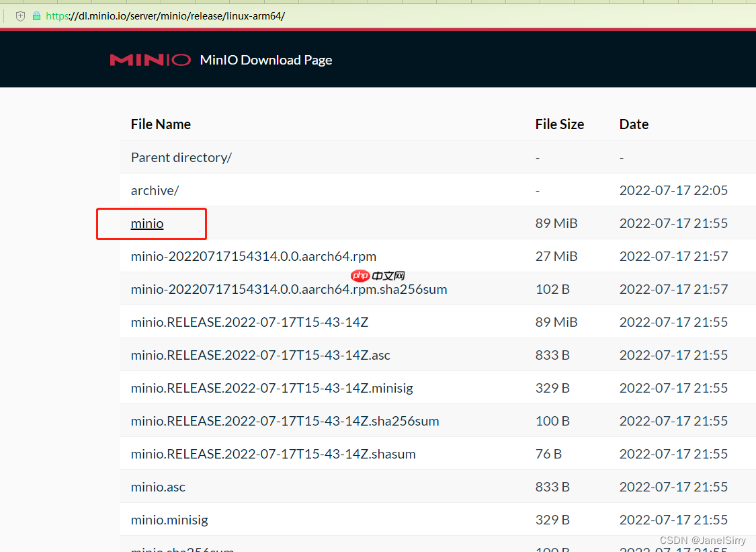
Task: Click the green HTTPS padlock icon
Action: 37,15
